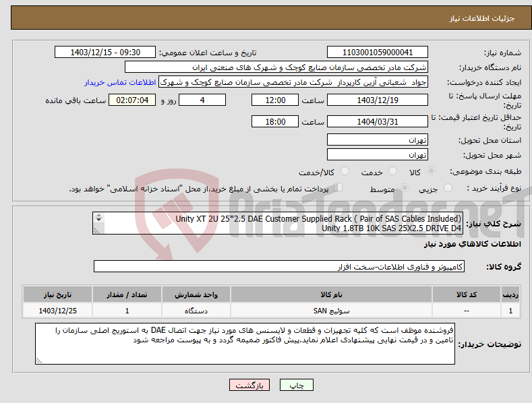Screen dimensions: 532x403
Task: Click the جزئیات اطلاعات نیاز header title
Action: 482,18
